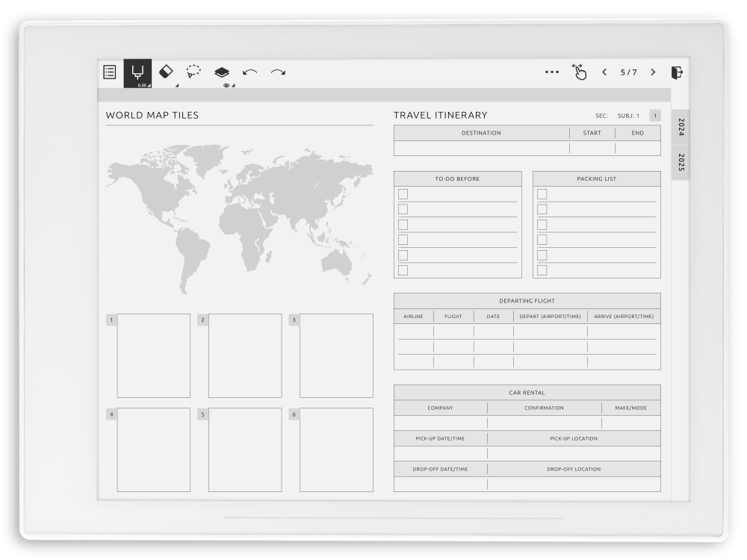Click the page indicator 5 / 7
Screen dimensions: 747x560
(628, 72)
